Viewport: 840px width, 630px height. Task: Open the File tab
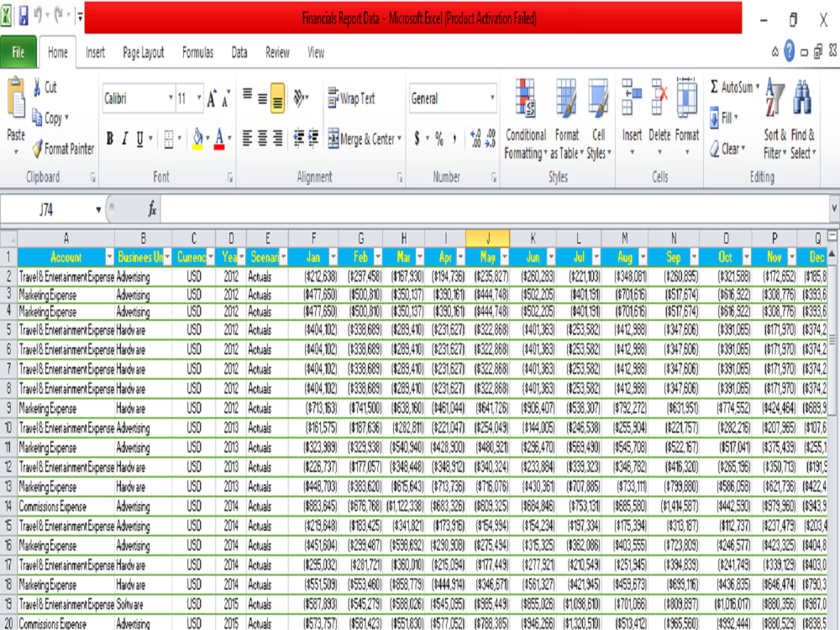(18, 52)
